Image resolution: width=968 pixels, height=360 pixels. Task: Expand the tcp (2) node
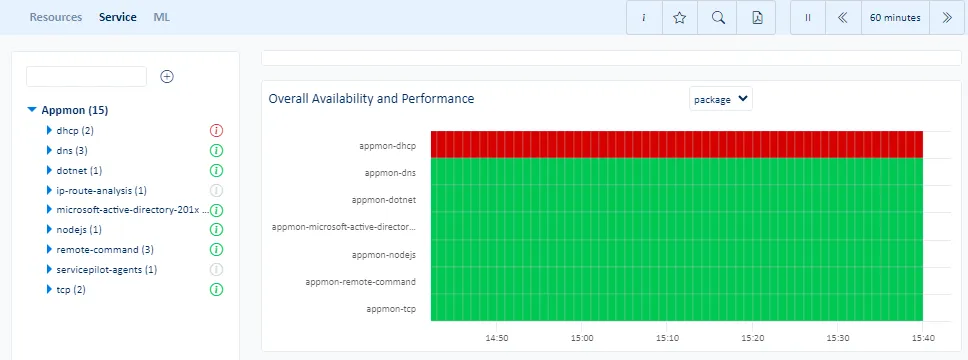click(x=49, y=289)
